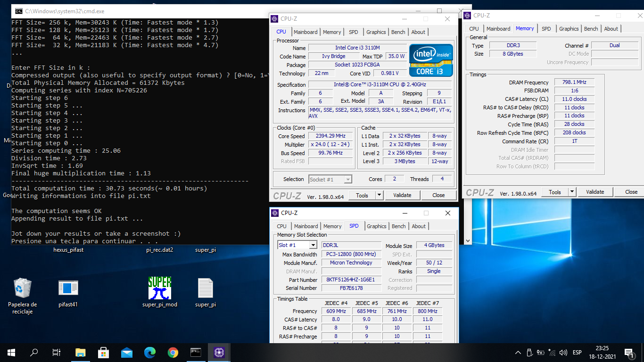Click the Module Manuf. value Micron Technology

pos(351,263)
